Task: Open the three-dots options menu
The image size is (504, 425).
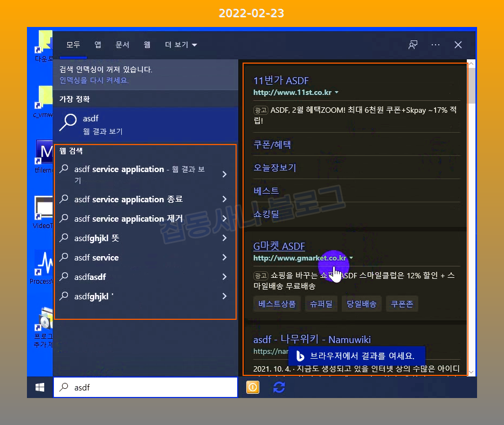Action: (436, 45)
